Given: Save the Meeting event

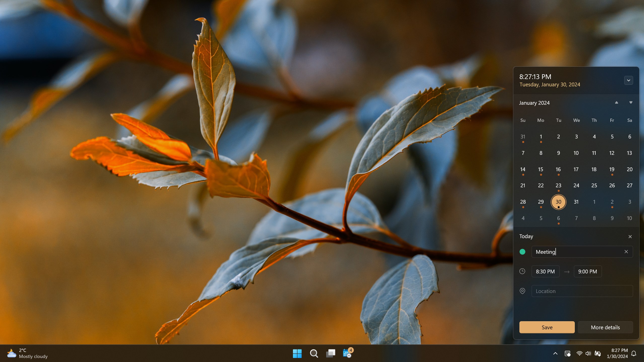Looking at the screenshot, I should point(547,327).
